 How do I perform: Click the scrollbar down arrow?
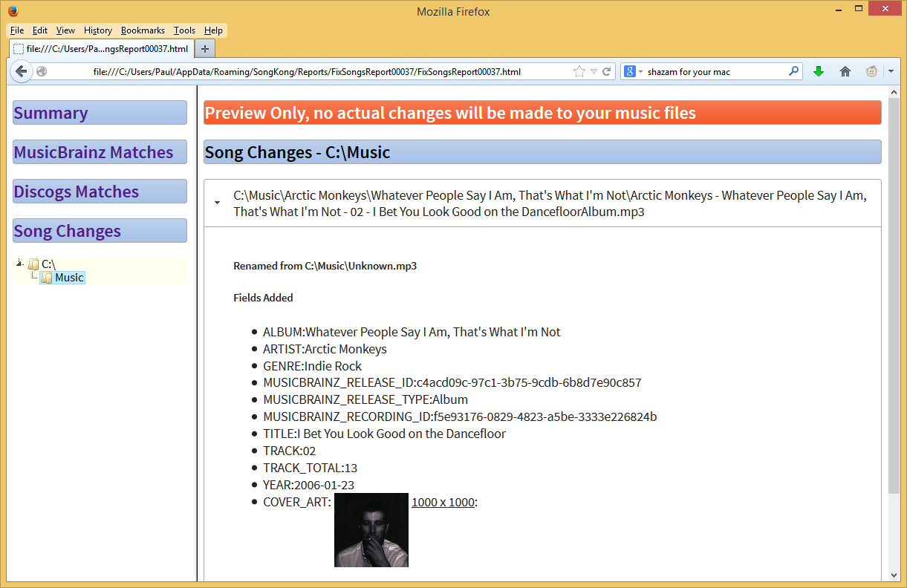894,577
